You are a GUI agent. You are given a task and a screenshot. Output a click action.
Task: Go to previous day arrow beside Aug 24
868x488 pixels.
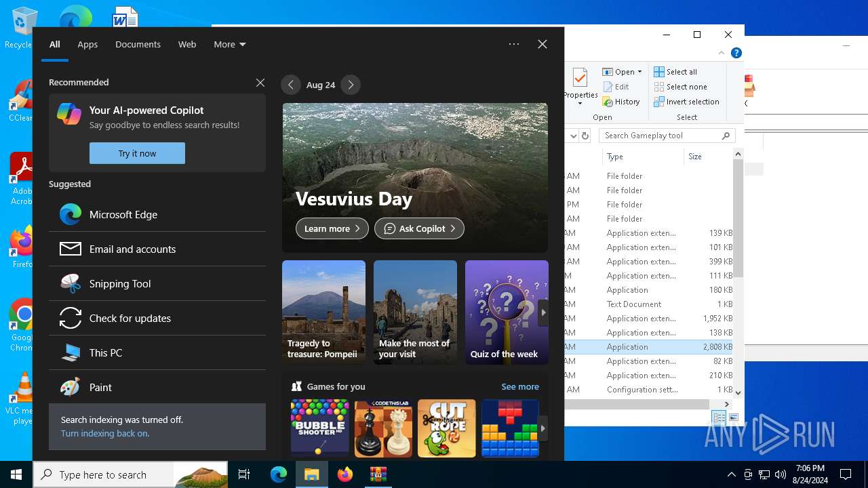pyautogui.click(x=291, y=85)
